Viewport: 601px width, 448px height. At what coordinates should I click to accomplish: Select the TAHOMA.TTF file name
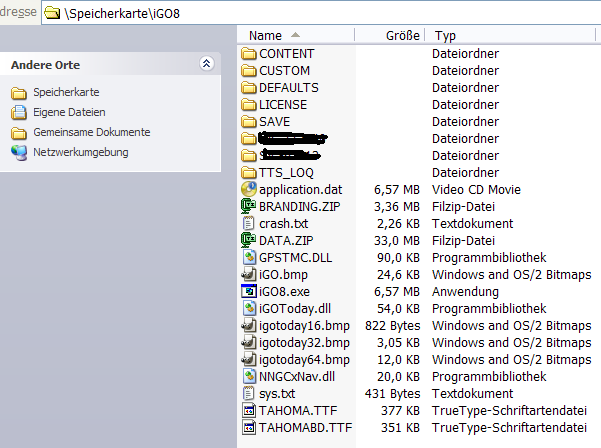tap(298, 410)
